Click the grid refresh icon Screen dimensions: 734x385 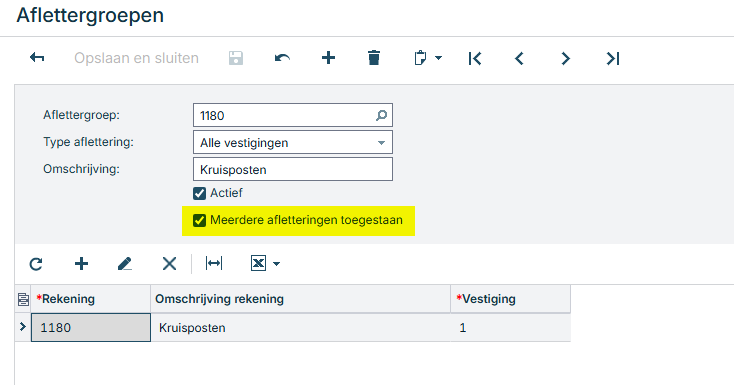[x=36, y=264]
